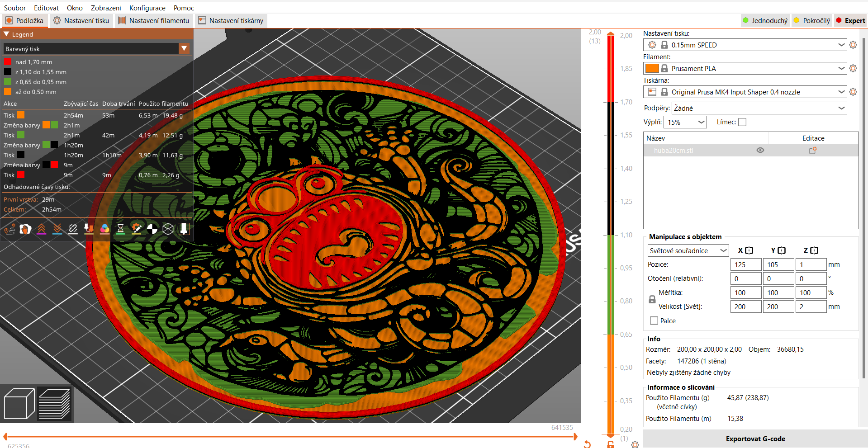The image size is (868, 448).
Task: Toggle retractions icon with upward orange chevrons
Action: tap(42, 229)
